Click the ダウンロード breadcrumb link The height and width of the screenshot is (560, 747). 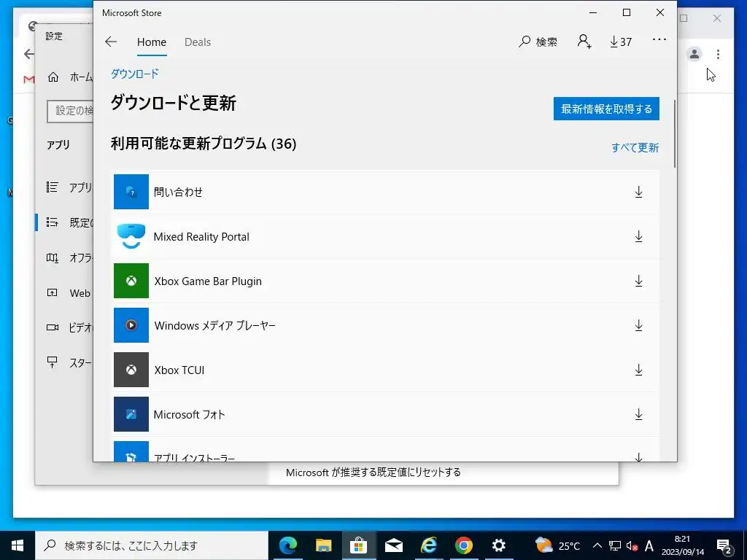pos(135,74)
